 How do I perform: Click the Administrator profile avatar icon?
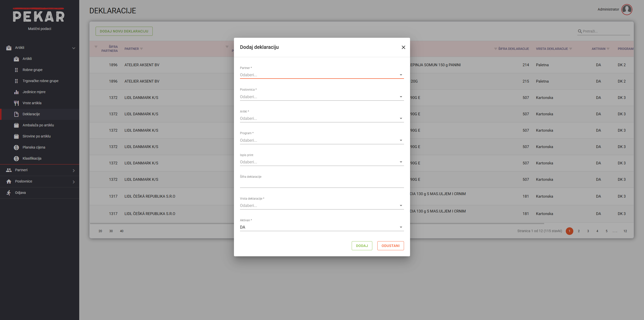tap(627, 10)
